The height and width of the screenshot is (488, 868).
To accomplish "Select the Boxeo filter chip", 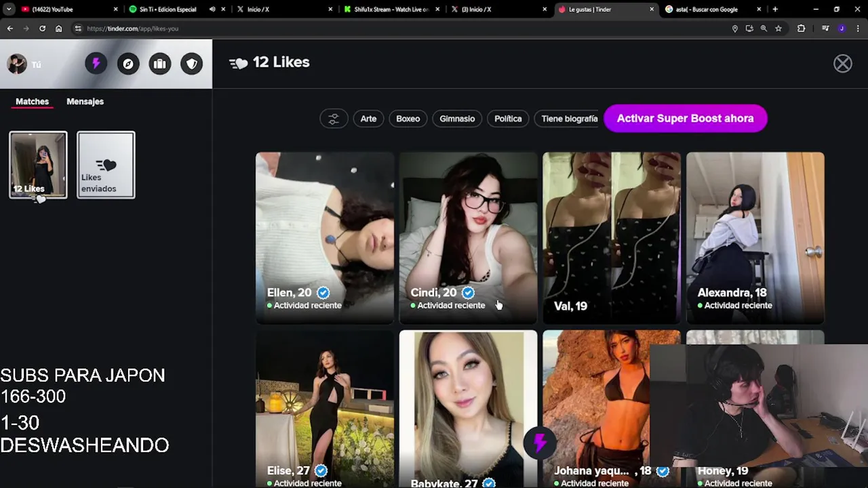I will (408, 119).
